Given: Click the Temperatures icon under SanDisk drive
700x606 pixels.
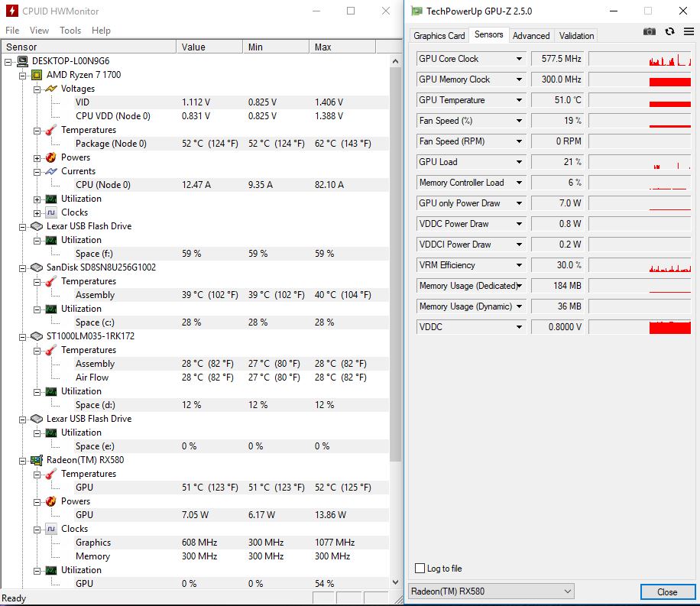Looking at the screenshot, I should click(51, 281).
